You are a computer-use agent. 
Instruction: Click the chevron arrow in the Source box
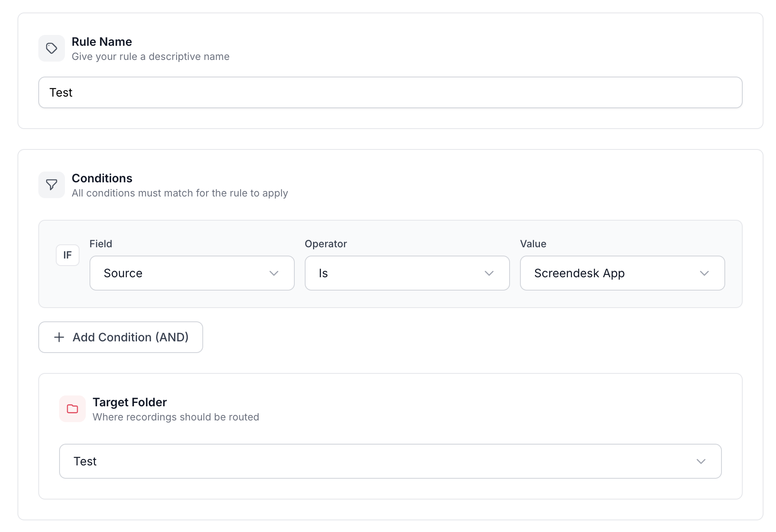pyautogui.click(x=274, y=273)
